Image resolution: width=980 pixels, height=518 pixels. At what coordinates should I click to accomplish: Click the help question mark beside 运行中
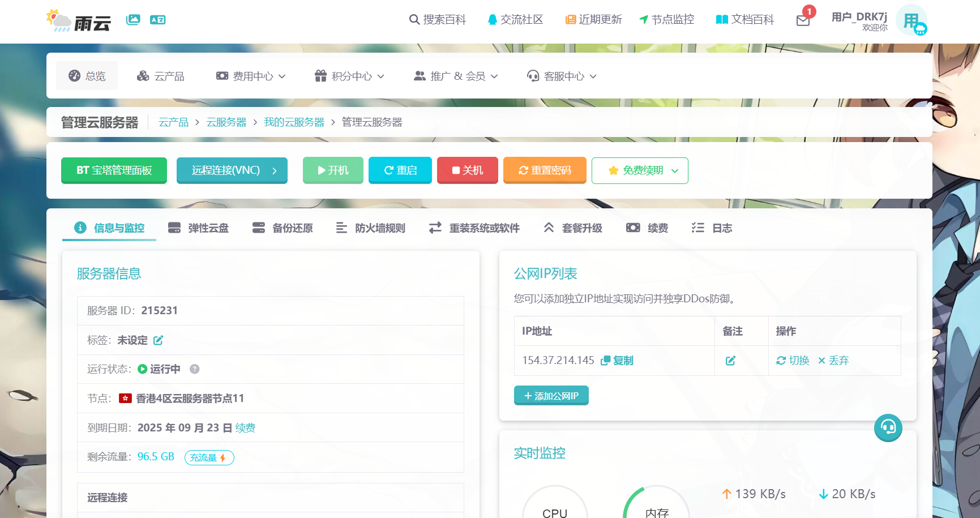(195, 369)
